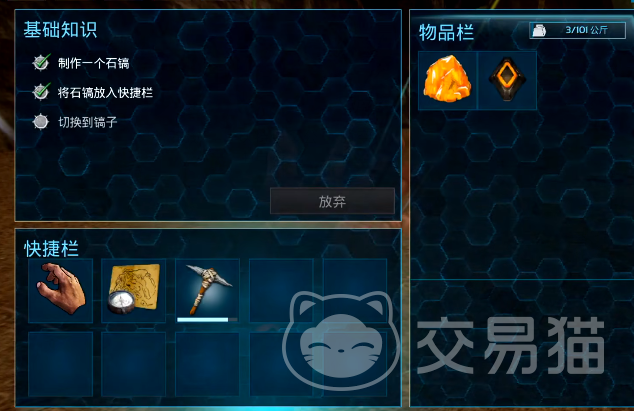Click the 放弃 abandon button
This screenshot has width=634, height=411.
pos(332,201)
